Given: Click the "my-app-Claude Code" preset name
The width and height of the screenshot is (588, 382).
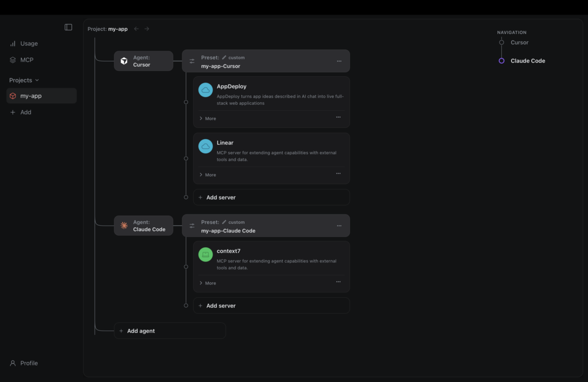Looking at the screenshot, I should coord(228,231).
